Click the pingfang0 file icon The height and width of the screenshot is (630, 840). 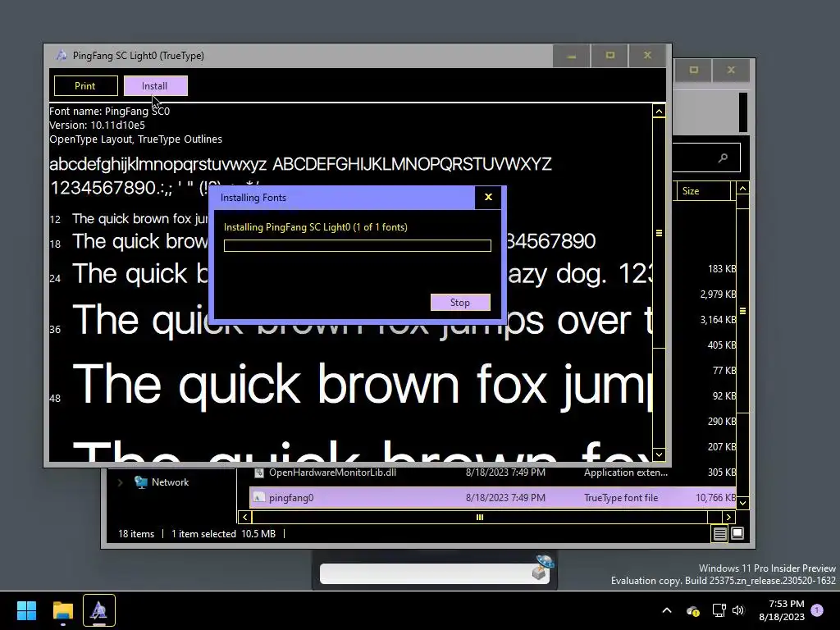[x=258, y=498]
